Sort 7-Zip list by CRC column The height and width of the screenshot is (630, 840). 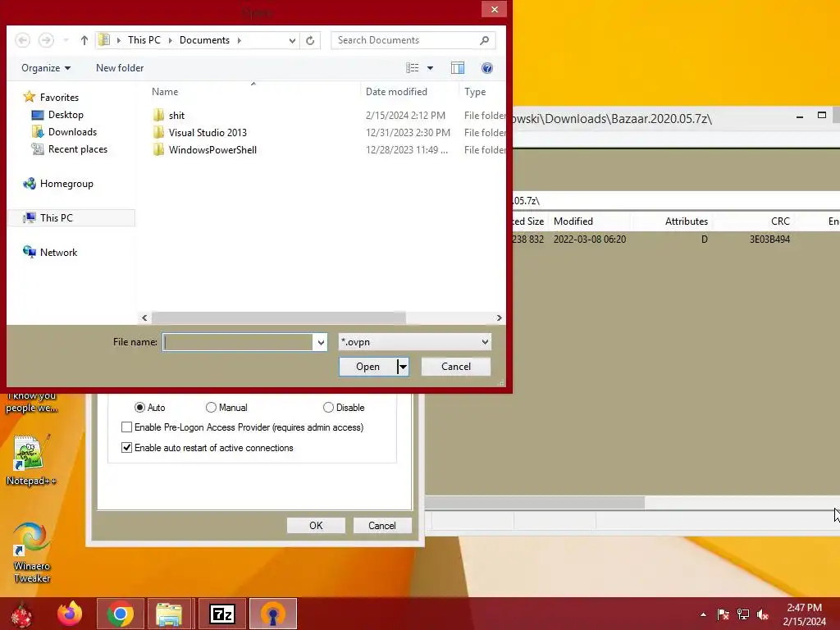pos(780,221)
